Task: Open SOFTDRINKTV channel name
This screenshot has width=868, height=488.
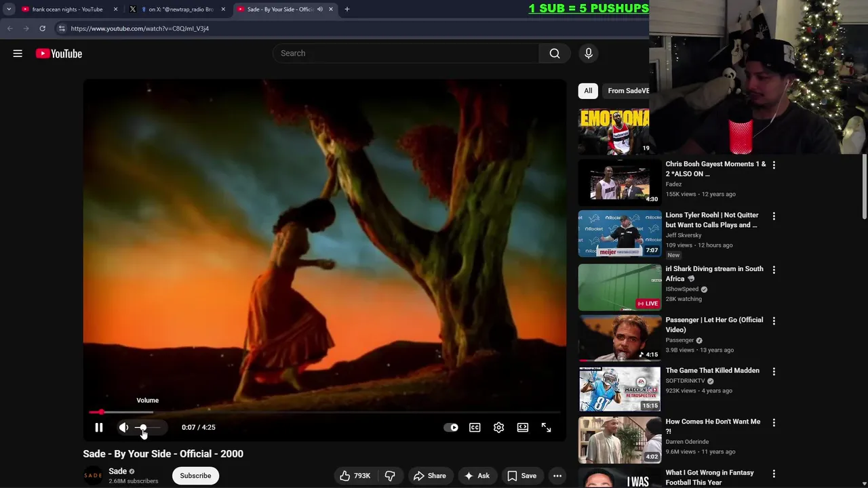Action: coord(686,381)
